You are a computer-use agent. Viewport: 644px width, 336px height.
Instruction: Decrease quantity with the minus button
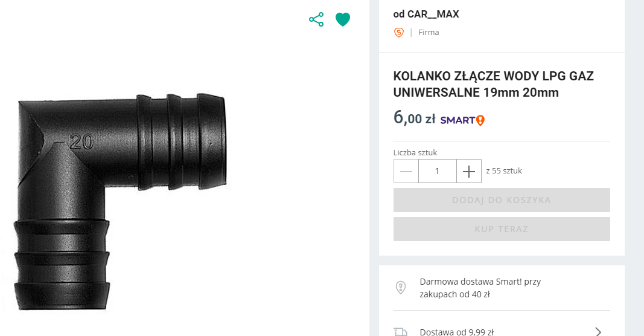pyautogui.click(x=406, y=171)
